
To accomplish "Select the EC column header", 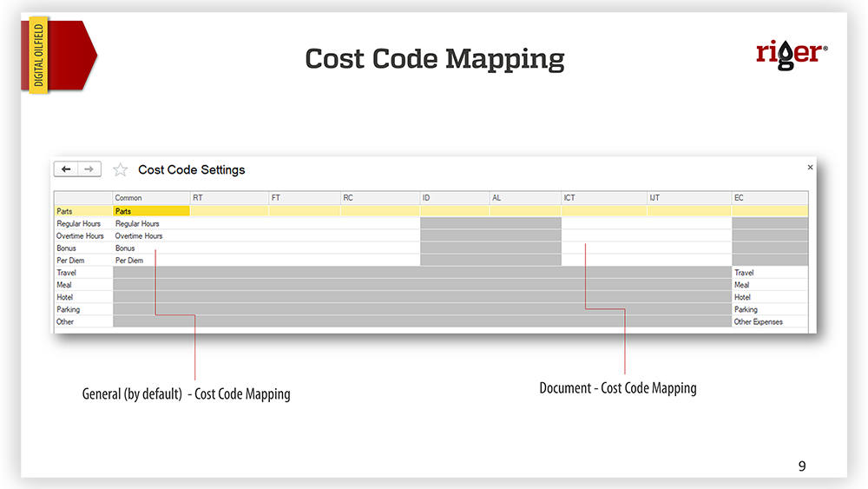I will click(769, 198).
